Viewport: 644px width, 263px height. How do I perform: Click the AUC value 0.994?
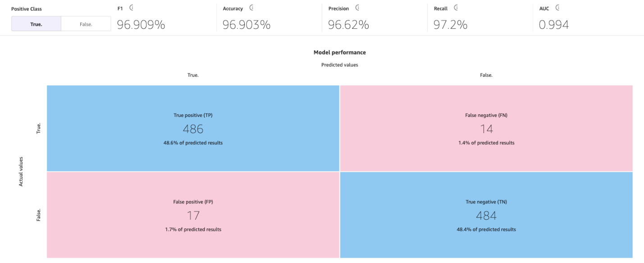pyautogui.click(x=554, y=25)
